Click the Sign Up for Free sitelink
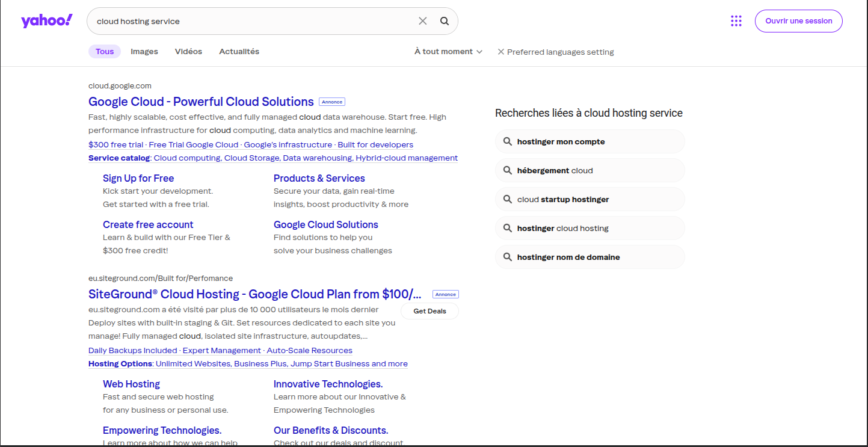The width and height of the screenshot is (868, 447). [138, 178]
